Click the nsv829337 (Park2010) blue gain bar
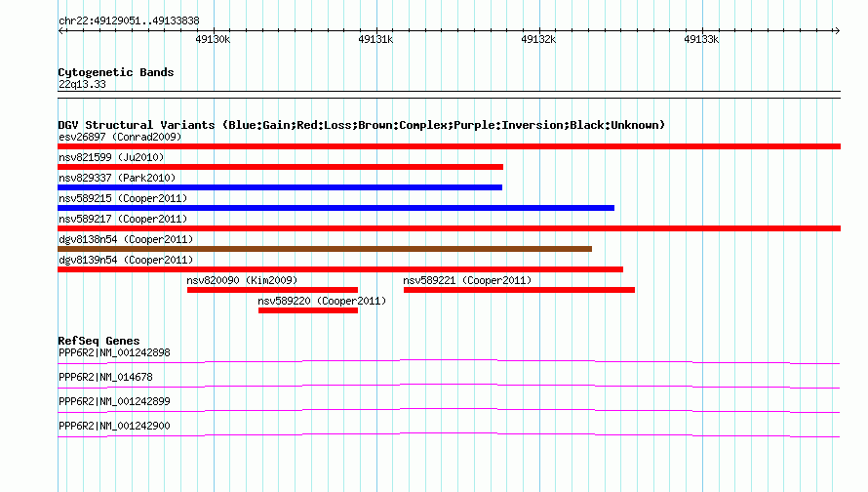The image size is (868, 492). point(280,187)
